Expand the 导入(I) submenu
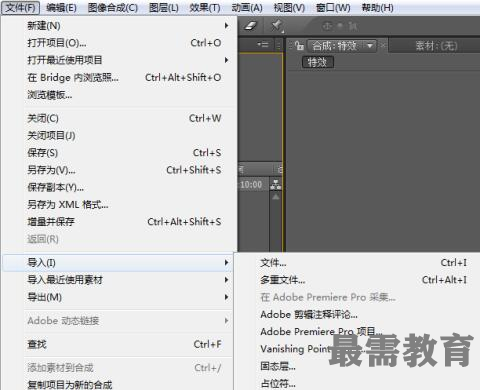The width and height of the screenshot is (480, 390). 118,263
